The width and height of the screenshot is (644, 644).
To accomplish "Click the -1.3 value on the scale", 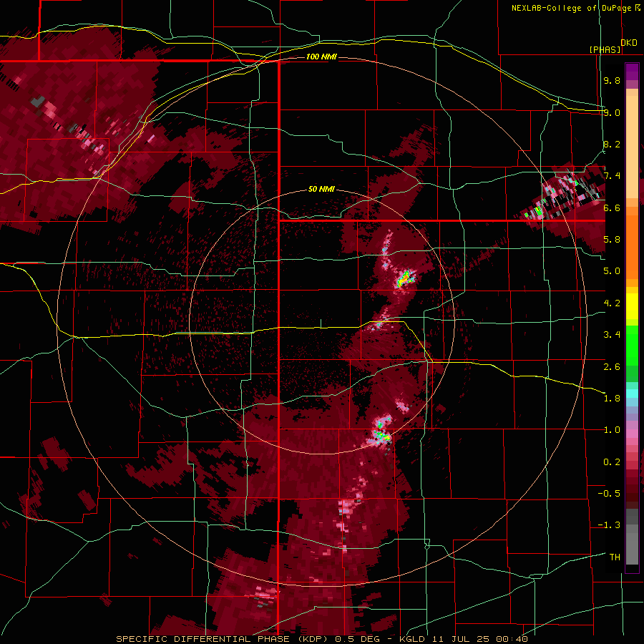I will point(609,525).
